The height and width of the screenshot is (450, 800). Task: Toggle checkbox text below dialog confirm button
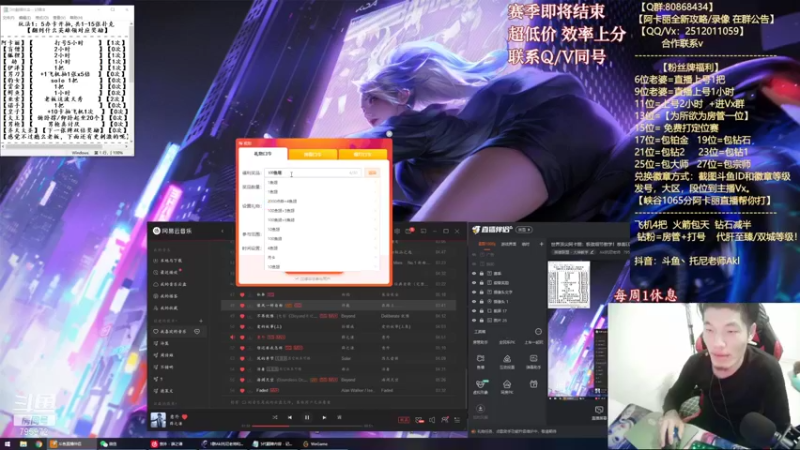(313, 279)
